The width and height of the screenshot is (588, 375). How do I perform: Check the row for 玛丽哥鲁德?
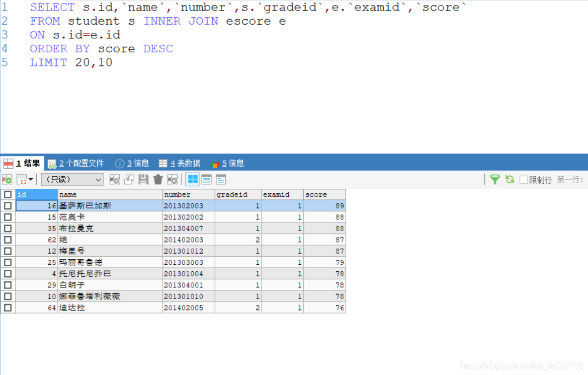tap(8, 262)
